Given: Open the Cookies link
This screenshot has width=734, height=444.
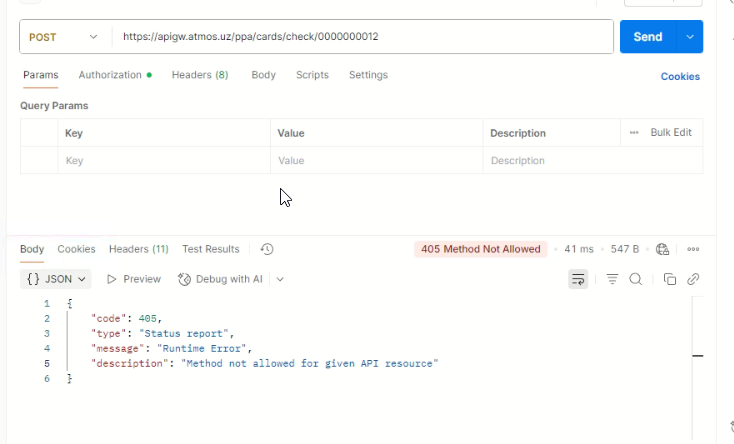Looking at the screenshot, I should 680,76.
